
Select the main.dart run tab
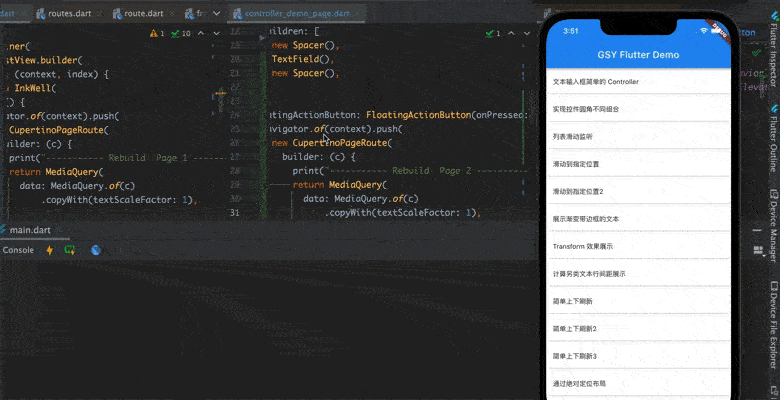click(30, 231)
